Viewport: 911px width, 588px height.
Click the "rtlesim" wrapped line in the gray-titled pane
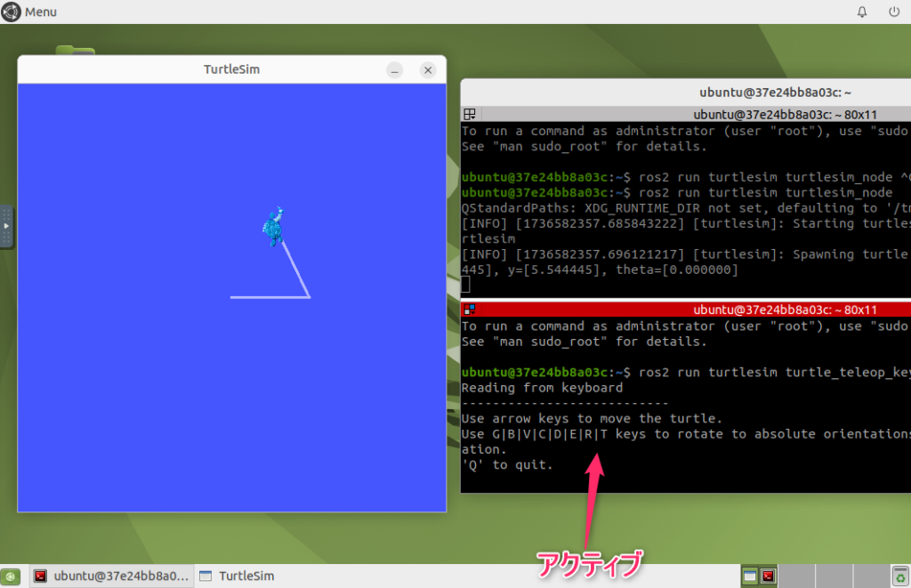(x=488, y=238)
